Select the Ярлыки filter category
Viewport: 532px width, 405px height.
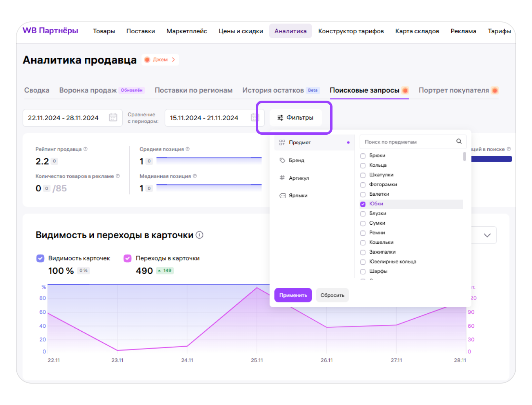tap(314, 195)
